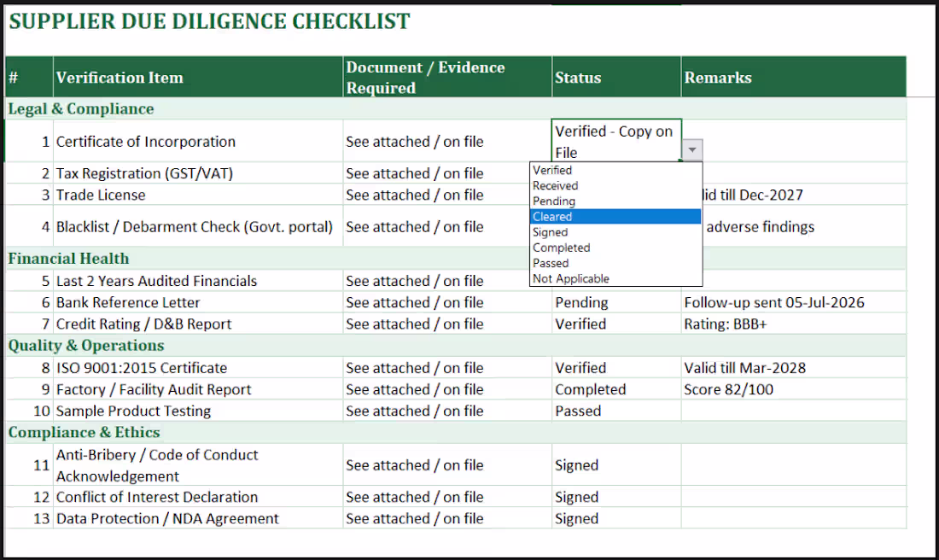Click the 'Verification Item' column header
The image size is (939, 560).
pyautogui.click(x=198, y=78)
